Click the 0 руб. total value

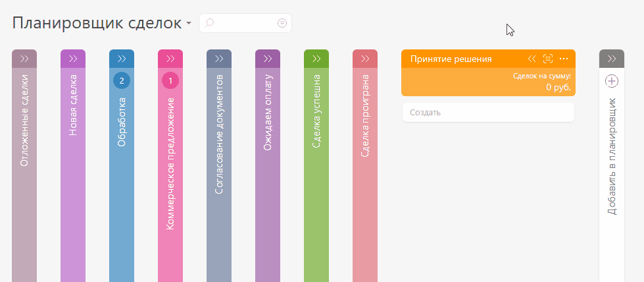pos(558,87)
